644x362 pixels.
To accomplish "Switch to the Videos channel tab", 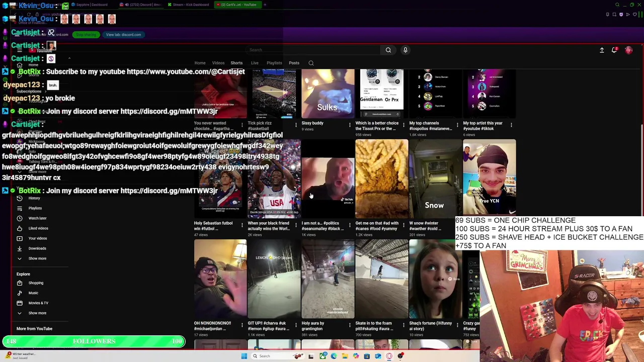I will click(218, 63).
